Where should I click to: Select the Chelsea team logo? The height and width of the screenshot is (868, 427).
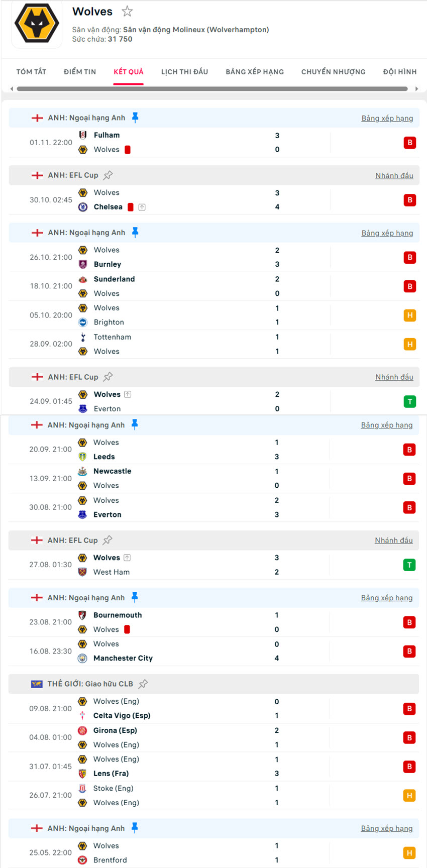[x=82, y=207]
